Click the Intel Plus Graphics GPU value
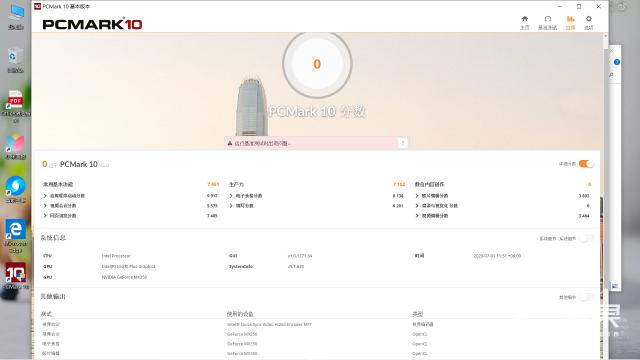 coord(128,267)
